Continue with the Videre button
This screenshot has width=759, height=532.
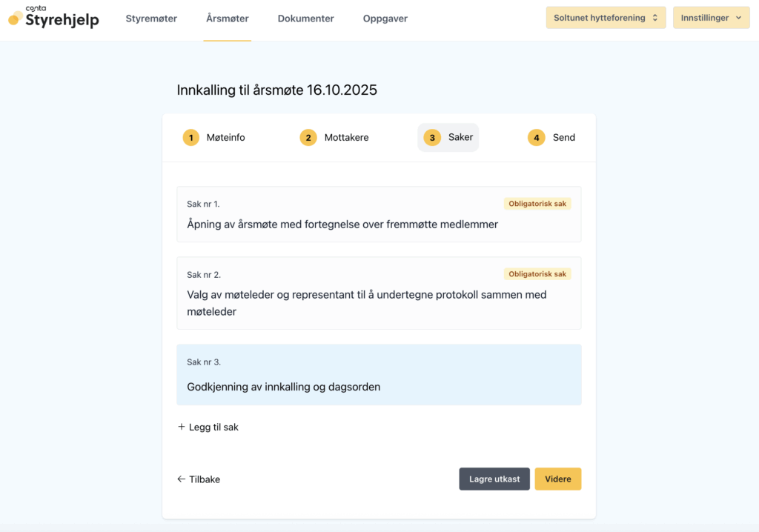558,479
